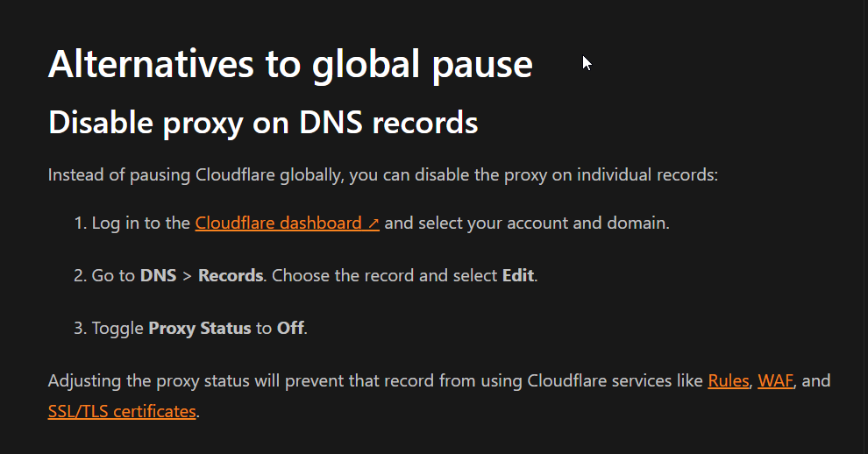Image resolution: width=868 pixels, height=454 pixels.
Task: Click the Disable proxy on DNS records heading
Action: point(263,123)
